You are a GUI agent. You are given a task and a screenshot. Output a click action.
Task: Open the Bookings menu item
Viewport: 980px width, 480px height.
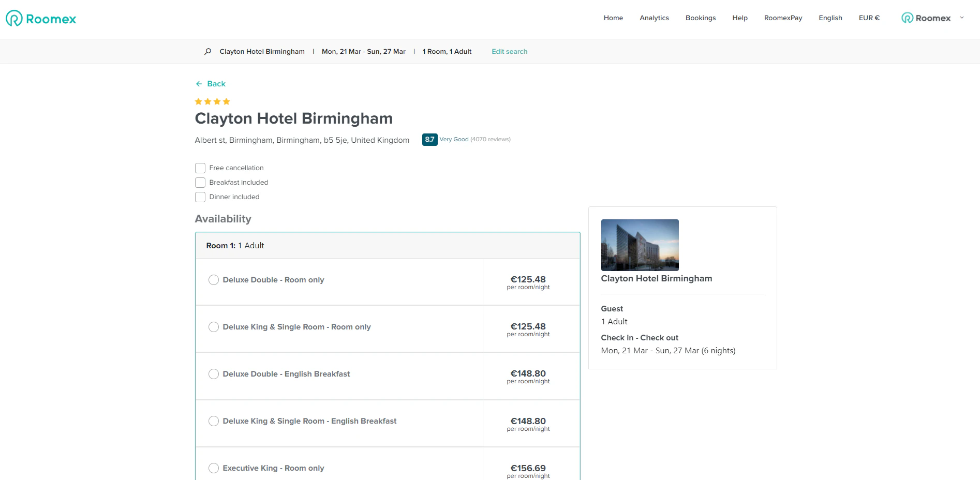point(701,18)
